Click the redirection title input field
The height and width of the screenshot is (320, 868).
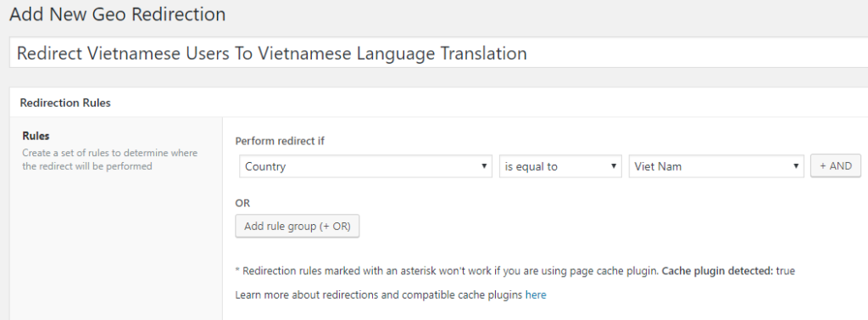tap(438, 53)
